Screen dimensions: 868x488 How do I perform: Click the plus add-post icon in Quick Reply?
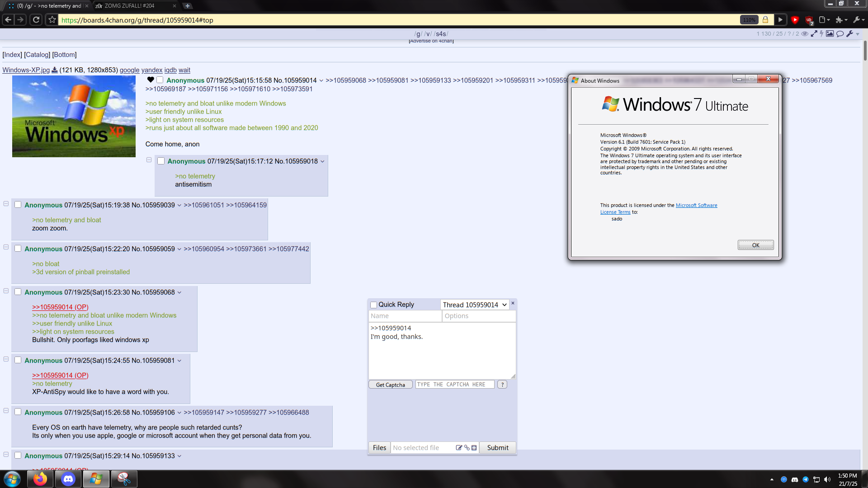pyautogui.click(x=474, y=448)
